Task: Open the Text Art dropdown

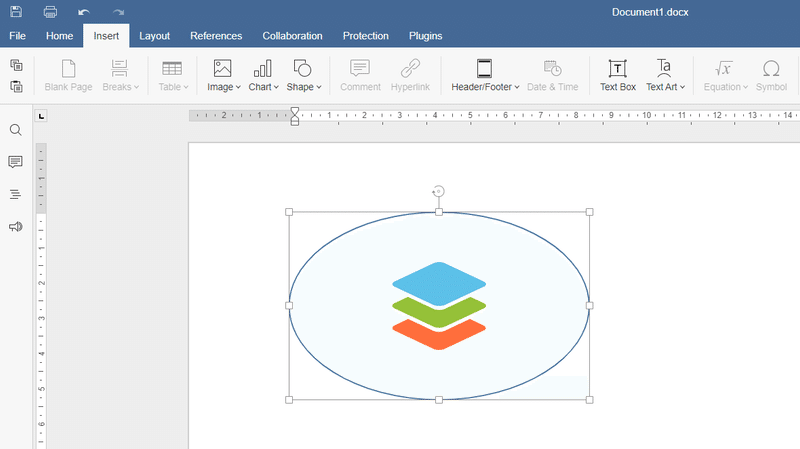Action: coord(665,76)
